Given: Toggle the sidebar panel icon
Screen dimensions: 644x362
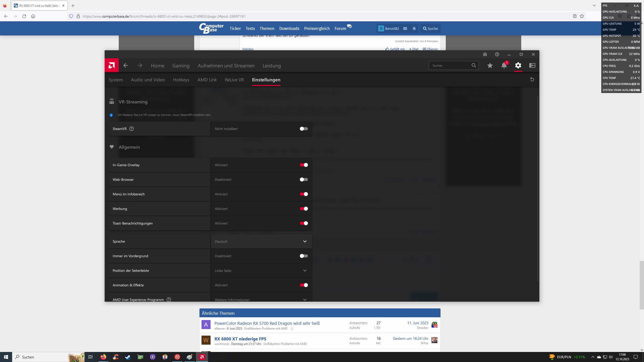Looking at the screenshot, I should pyautogui.click(x=532, y=65).
